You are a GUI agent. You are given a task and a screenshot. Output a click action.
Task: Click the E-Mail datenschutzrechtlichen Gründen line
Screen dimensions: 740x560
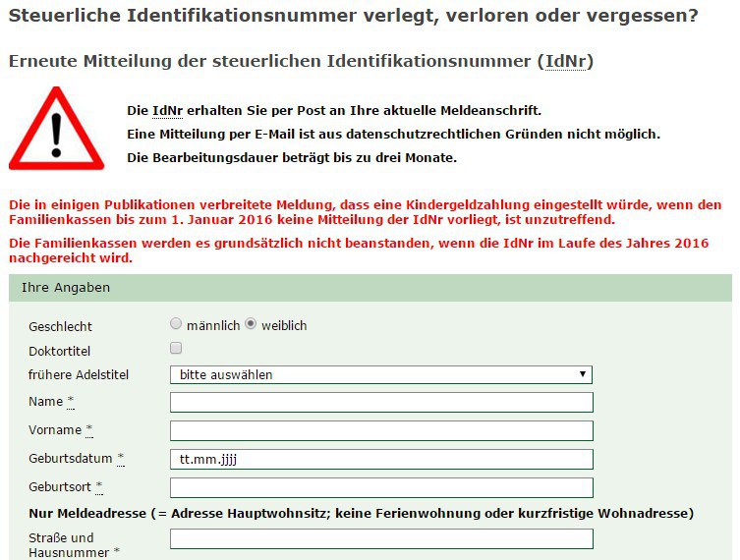tap(394, 135)
